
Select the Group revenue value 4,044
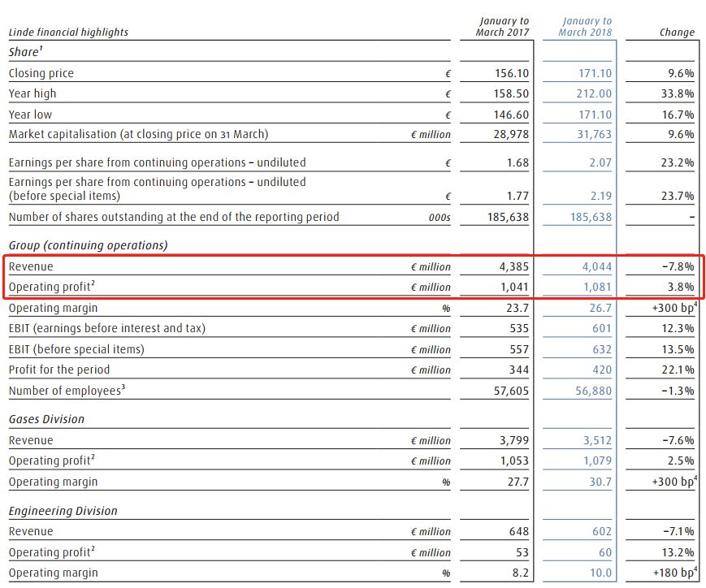point(597,266)
